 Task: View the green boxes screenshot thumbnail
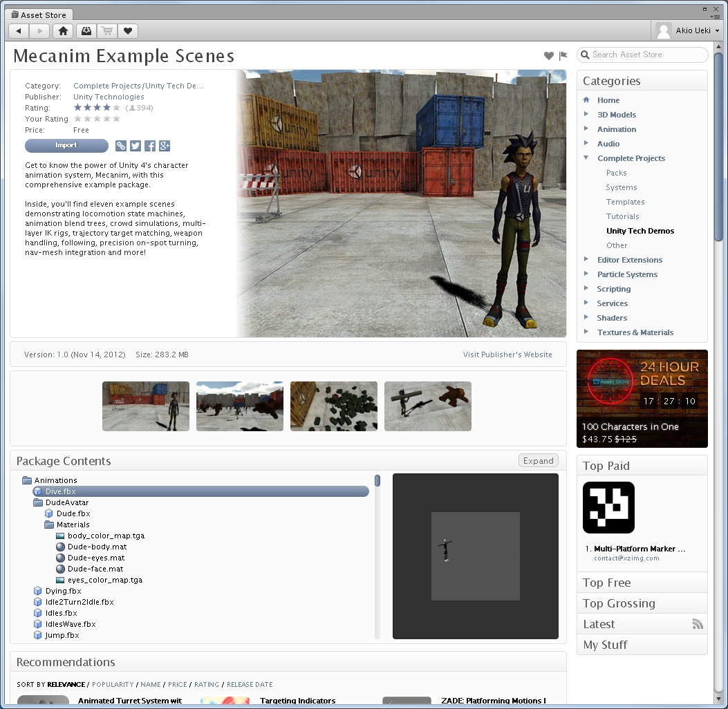pyautogui.click(x=334, y=406)
